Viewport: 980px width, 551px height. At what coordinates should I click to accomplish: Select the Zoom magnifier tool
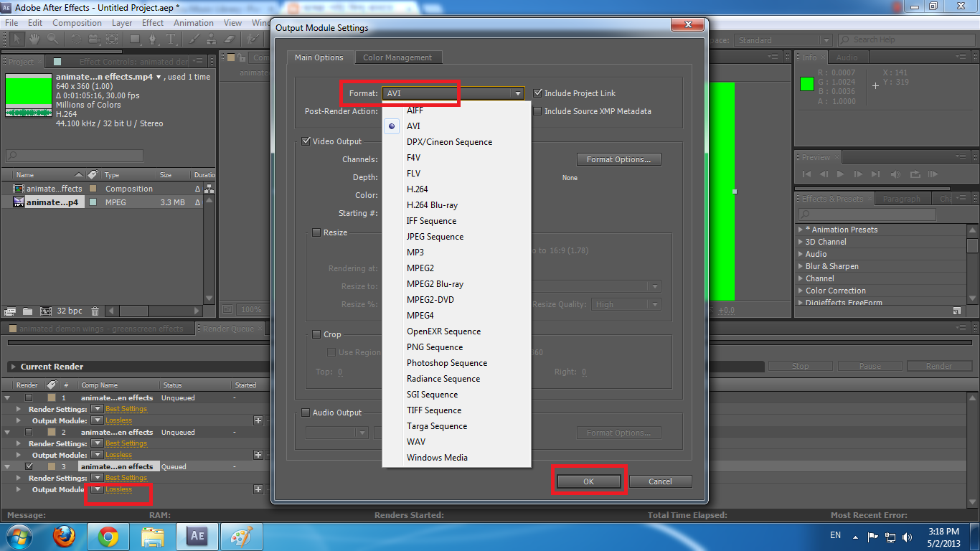(52, 39)
